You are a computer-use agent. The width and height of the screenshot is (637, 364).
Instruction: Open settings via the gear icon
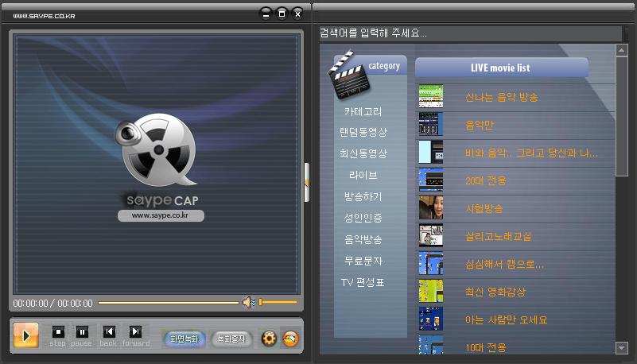click(269, 338)
